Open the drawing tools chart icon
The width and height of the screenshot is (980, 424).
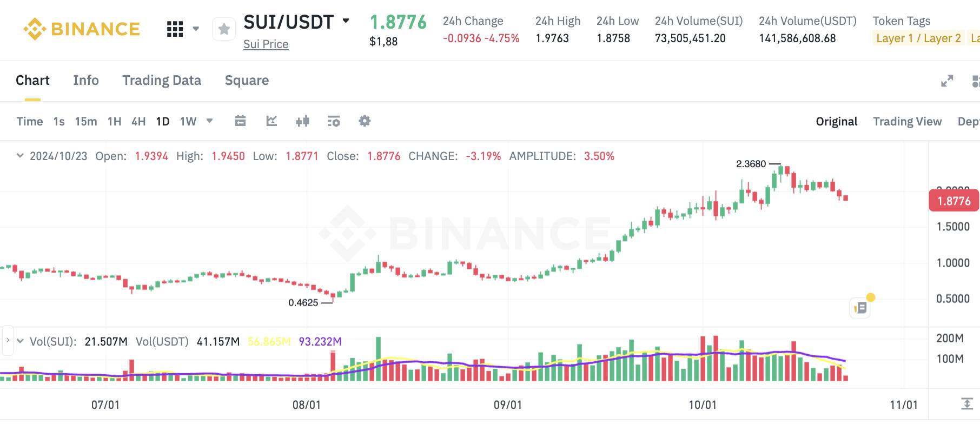[272, 121]
